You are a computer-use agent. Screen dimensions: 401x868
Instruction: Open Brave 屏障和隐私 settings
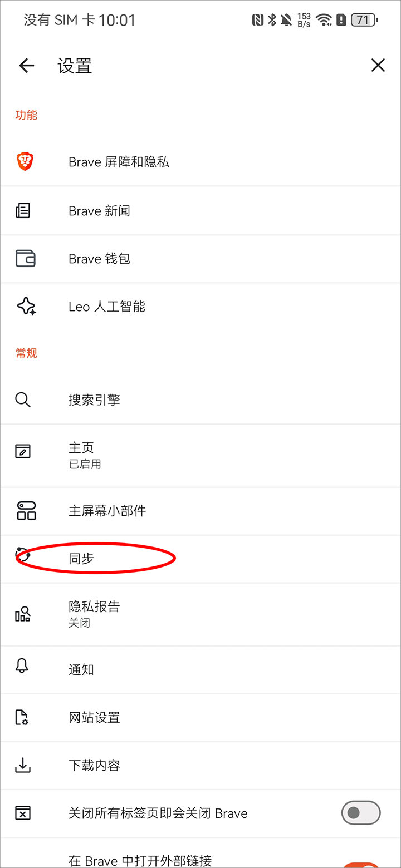click(119, 162)
